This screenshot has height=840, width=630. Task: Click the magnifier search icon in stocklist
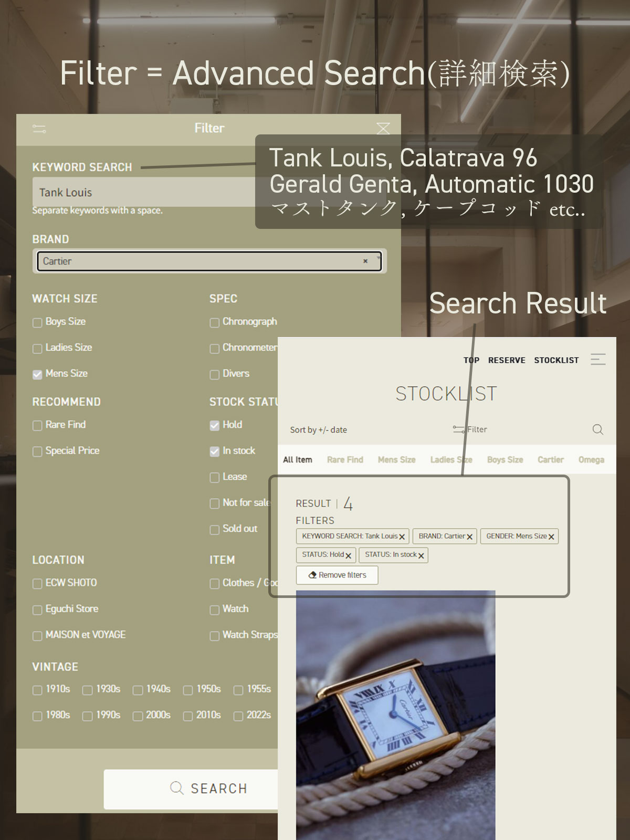click(x=597, y=429)
